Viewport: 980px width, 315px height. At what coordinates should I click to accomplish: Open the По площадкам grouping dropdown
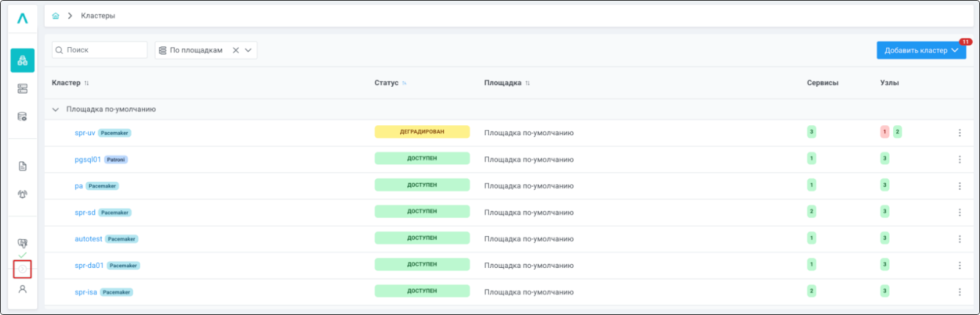tap(248, 50)
